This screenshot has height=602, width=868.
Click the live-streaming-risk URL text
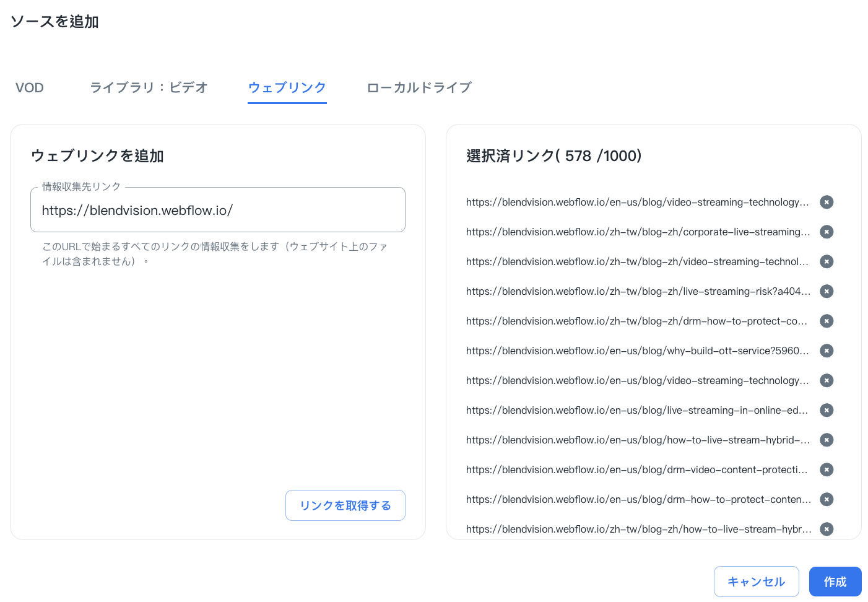coord(637,291)
